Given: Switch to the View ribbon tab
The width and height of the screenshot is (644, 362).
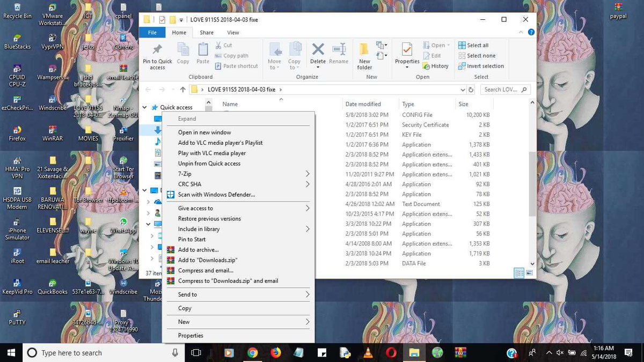Looking at the screenshot, I should coord(233,33).
